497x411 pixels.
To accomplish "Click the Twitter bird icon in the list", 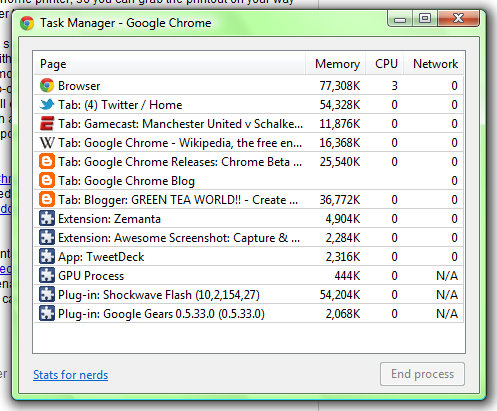I will 47,105.
